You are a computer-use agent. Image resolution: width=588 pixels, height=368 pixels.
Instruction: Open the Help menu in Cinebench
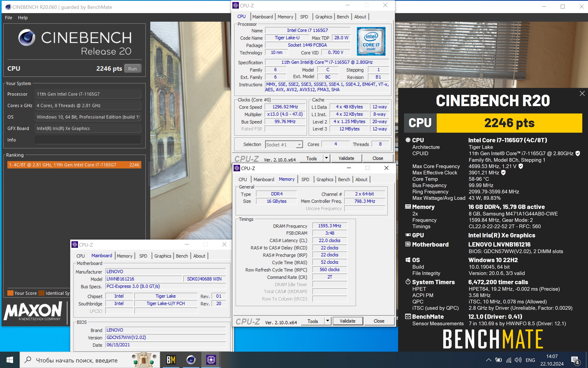coord(23,18)
